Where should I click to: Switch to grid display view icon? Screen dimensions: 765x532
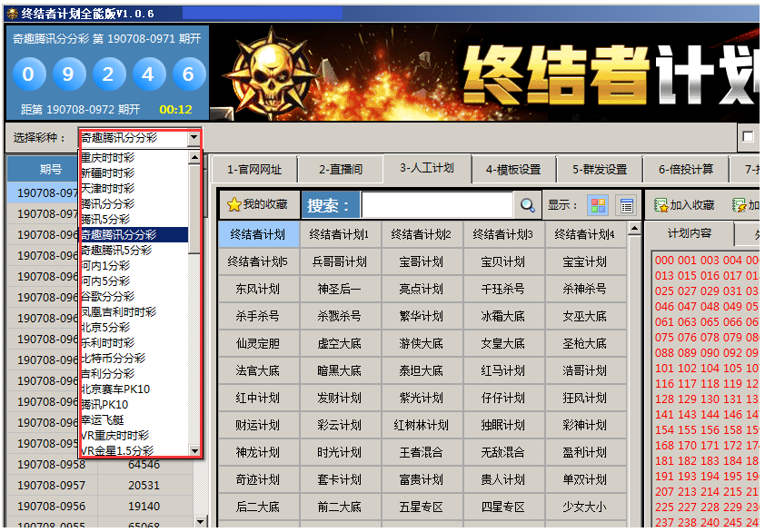598,205
